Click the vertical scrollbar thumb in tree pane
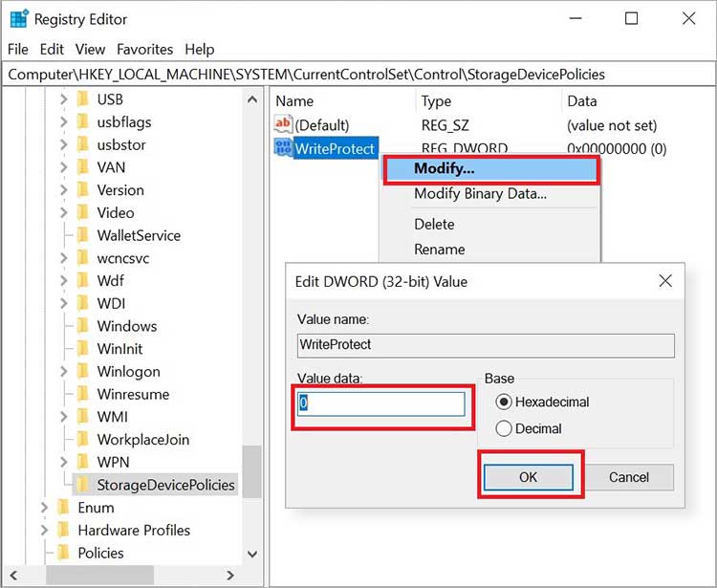Image resolution: width=717 pixels, height=588 pixels. pyautogui.click(x=252, y=472)
